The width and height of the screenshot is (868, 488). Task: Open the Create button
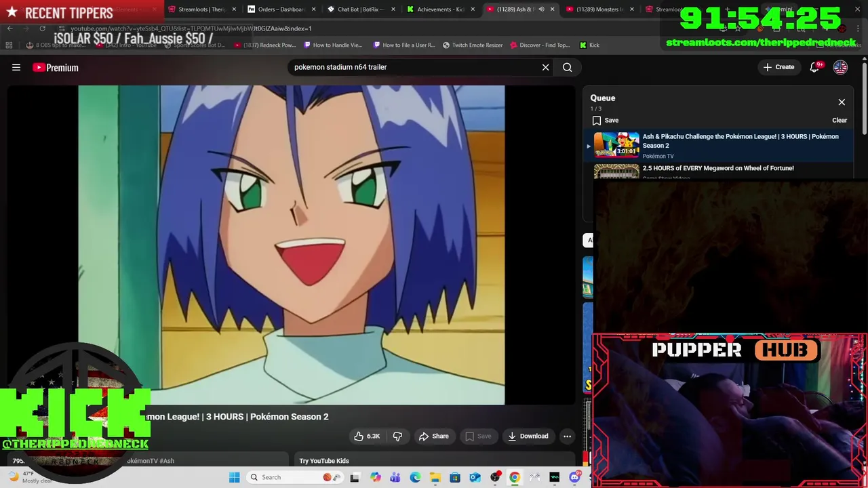click(x=778, y=67)
